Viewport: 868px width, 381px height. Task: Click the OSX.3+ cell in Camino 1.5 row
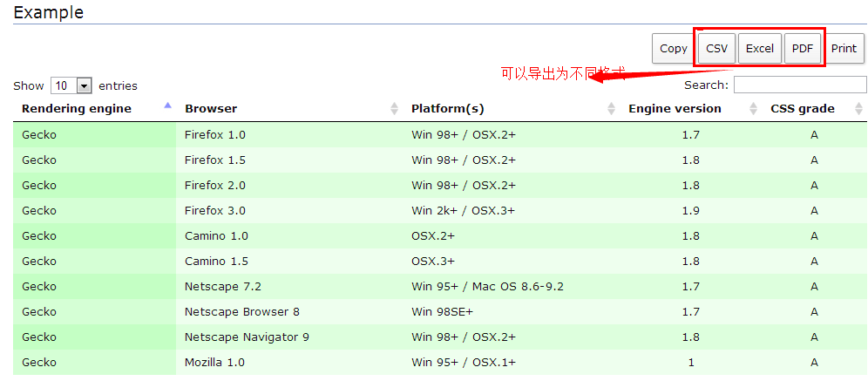(x=511, y=262)
